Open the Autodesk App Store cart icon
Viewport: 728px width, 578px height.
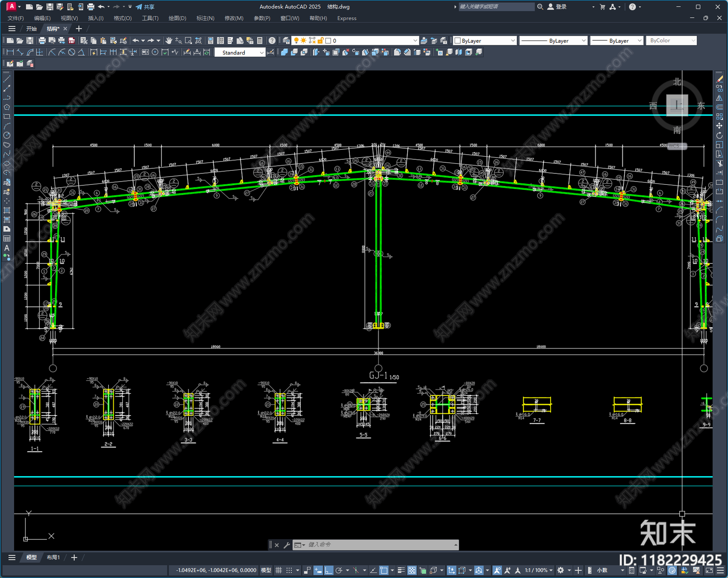[x=602, y=7]
